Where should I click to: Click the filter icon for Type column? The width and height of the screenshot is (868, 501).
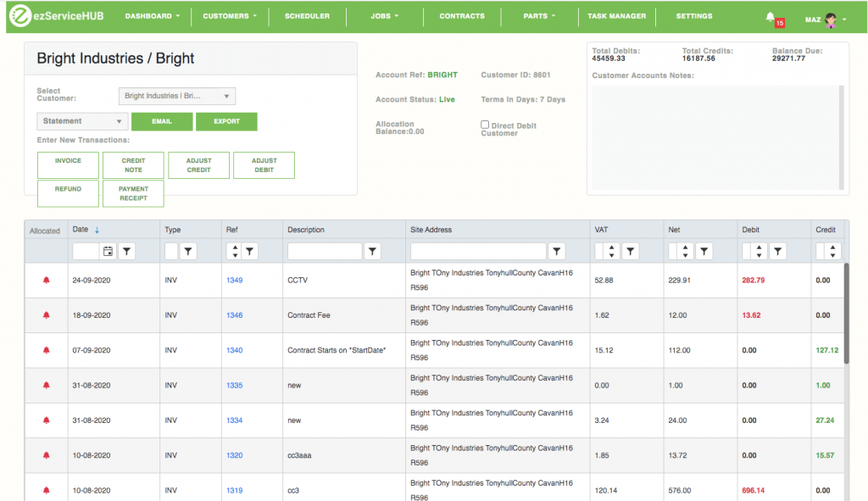click(x=188, y=252)
